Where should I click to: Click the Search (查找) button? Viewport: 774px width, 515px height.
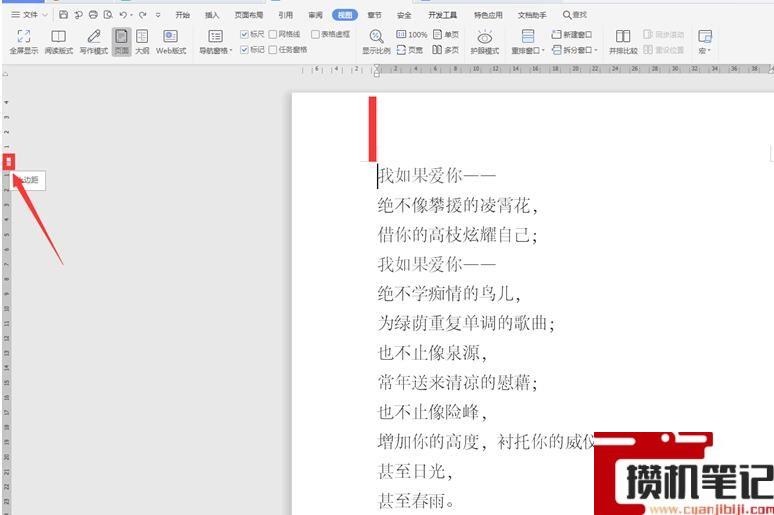pos(575,15)
